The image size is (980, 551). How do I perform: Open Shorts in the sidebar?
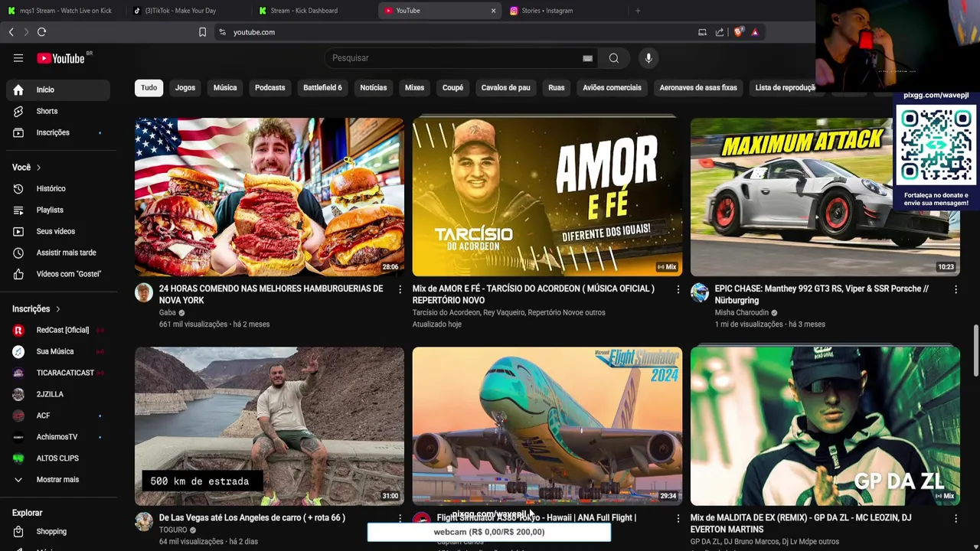(58, 111)
